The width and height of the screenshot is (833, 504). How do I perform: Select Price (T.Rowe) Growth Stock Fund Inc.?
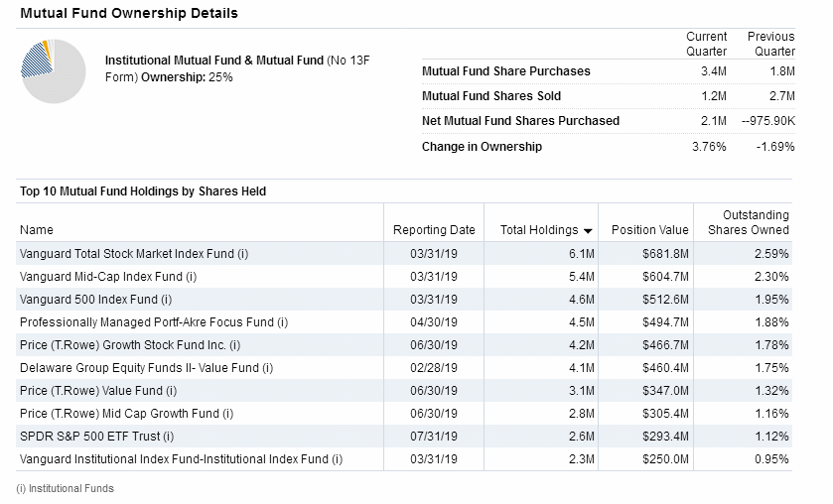[130, 345]
